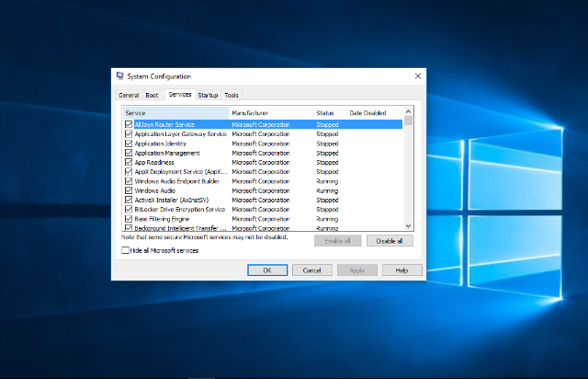This screenshot has width=588, height=379.
Task: Click Stopped status of AllJoyn Router Service
Action: click(327, 124)
